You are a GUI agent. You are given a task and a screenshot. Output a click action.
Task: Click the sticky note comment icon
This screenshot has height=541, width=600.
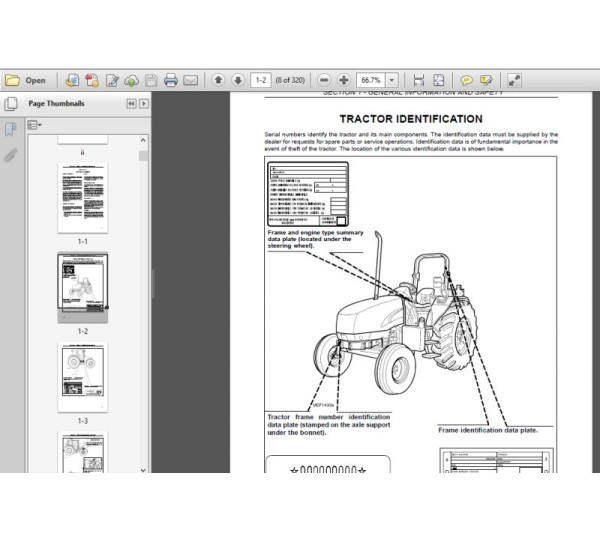pyautogui.click(x=466, y=80)
